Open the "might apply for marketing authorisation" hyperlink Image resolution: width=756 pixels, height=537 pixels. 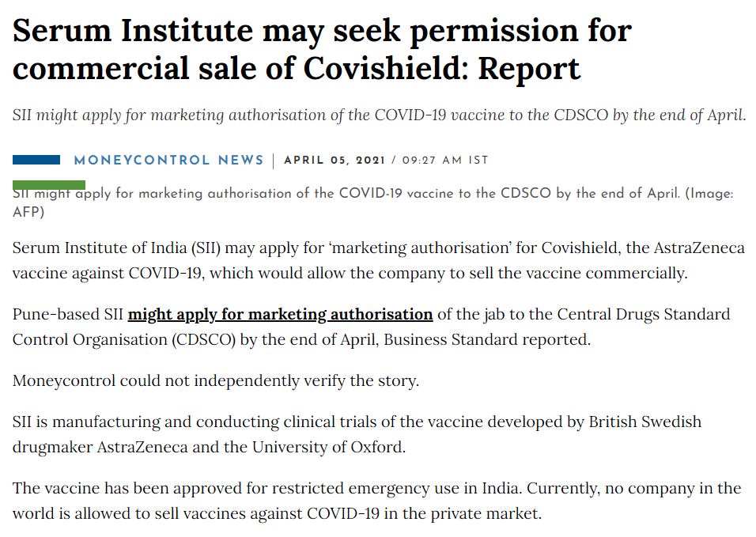(280, 314)
